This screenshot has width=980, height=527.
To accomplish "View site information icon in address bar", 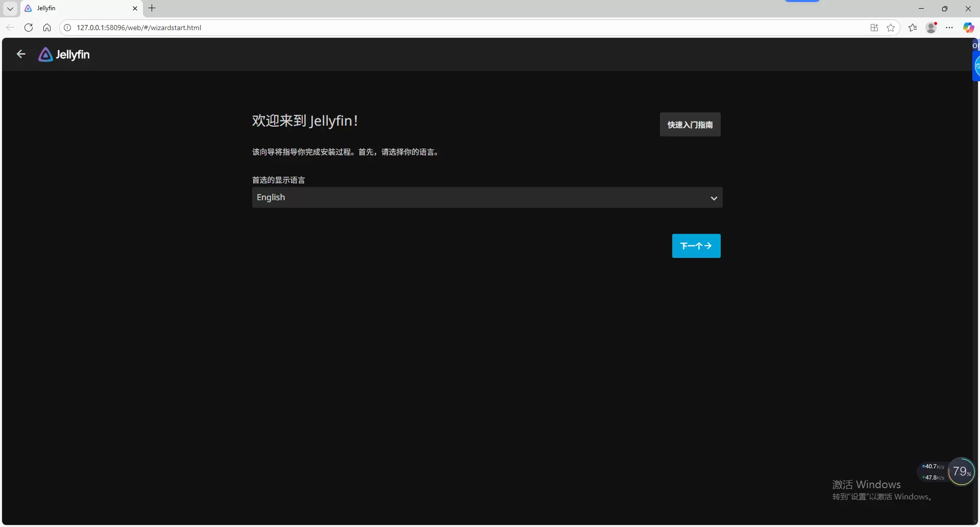I will point(67,28).
